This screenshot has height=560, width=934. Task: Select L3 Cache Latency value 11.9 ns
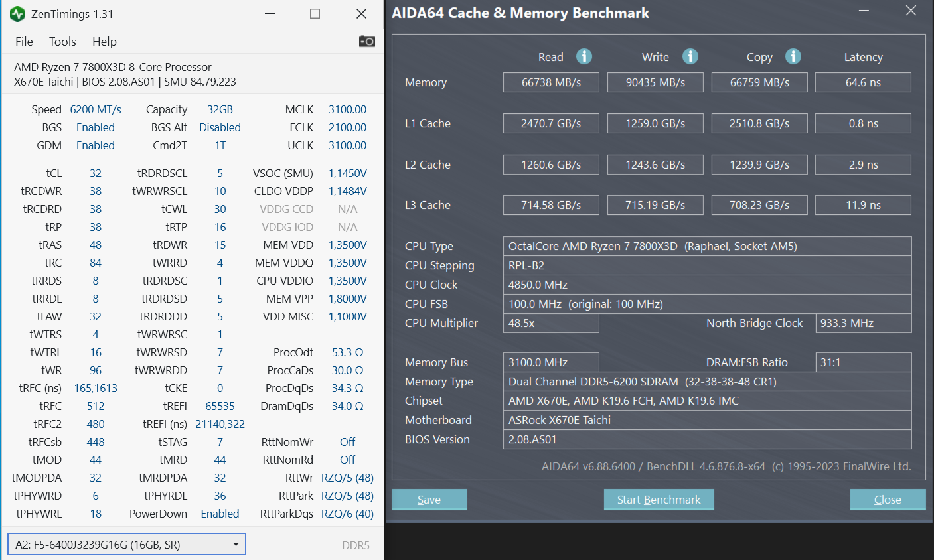[863, 205]
